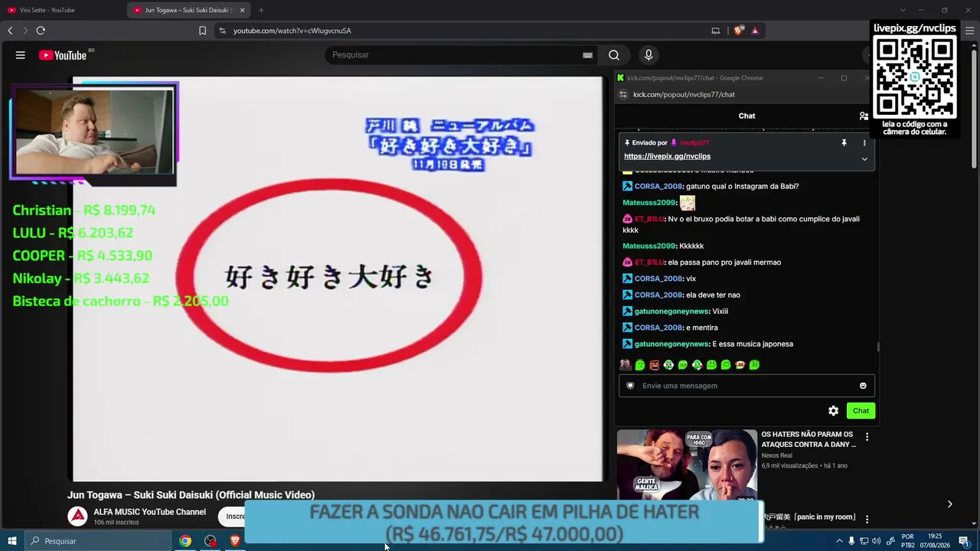
Task: Open ALFA MUSIC YouTube Channel avatar
Action: tap(77, 517)
